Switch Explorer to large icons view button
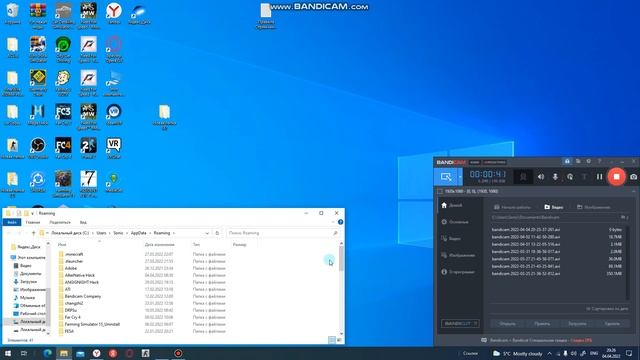Viewport: 640px width, 360px height. (x=339, y=340)
